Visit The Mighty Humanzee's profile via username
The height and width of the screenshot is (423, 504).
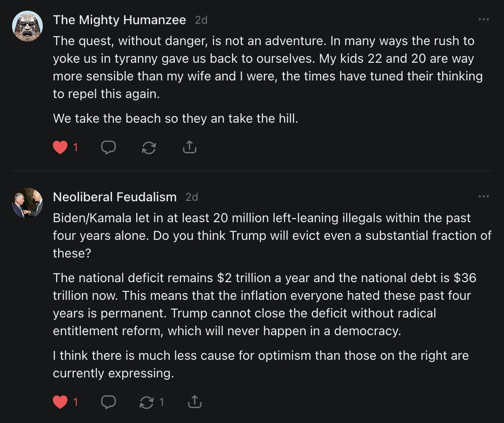[x=119, y=20]
